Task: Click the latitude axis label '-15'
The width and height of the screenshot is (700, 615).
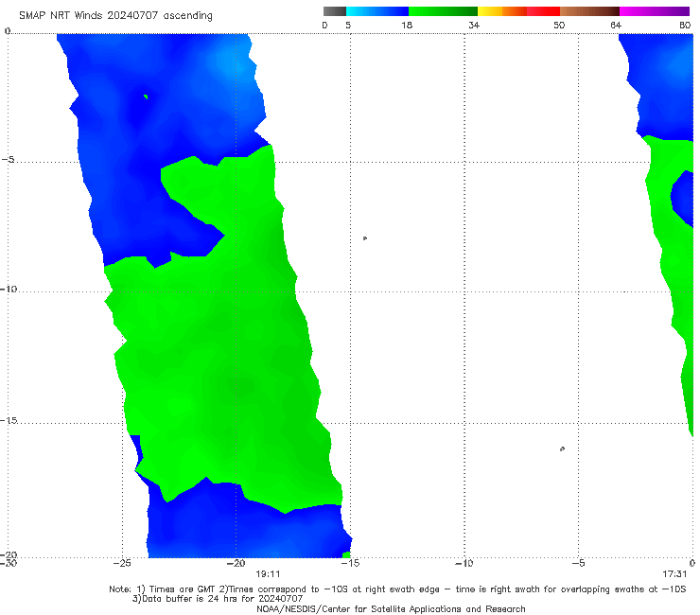Action: (9, 421)
